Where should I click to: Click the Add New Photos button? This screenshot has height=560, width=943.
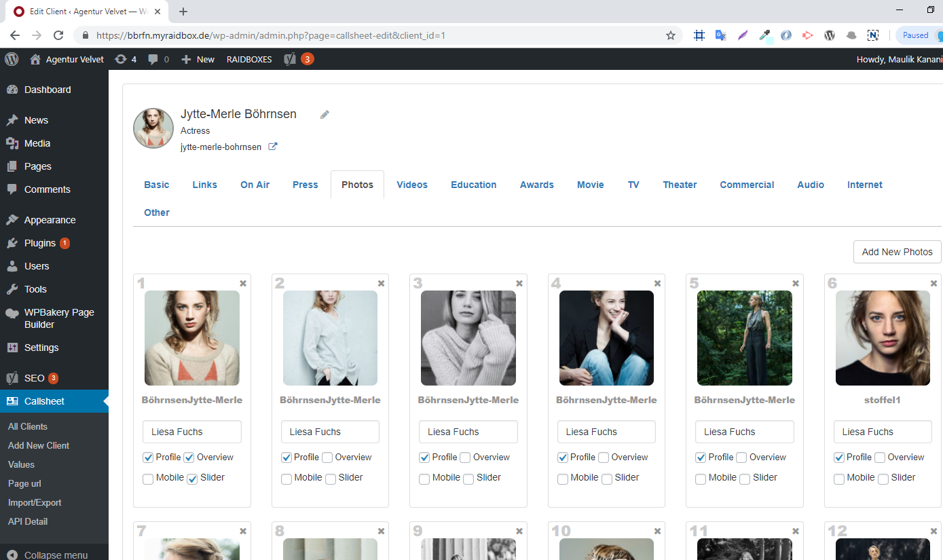click(x=897, y=252)
